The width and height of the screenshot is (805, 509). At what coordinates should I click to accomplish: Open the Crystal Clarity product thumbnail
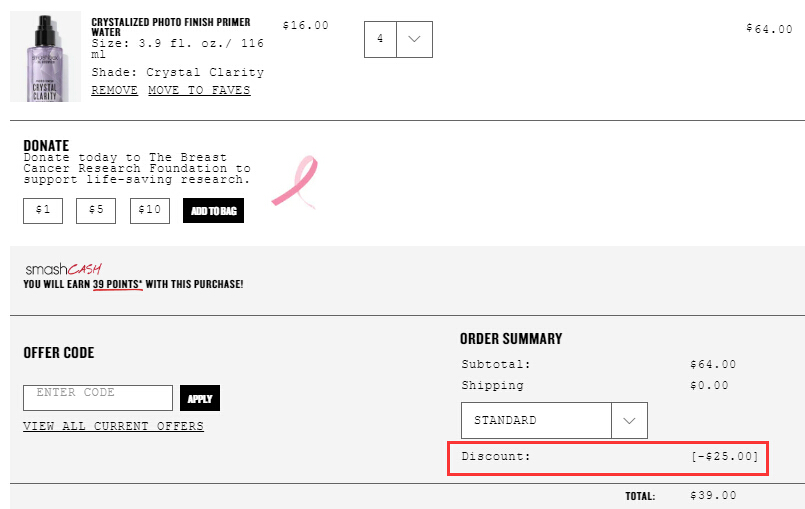pyautogui.click(x=46, y=56)
